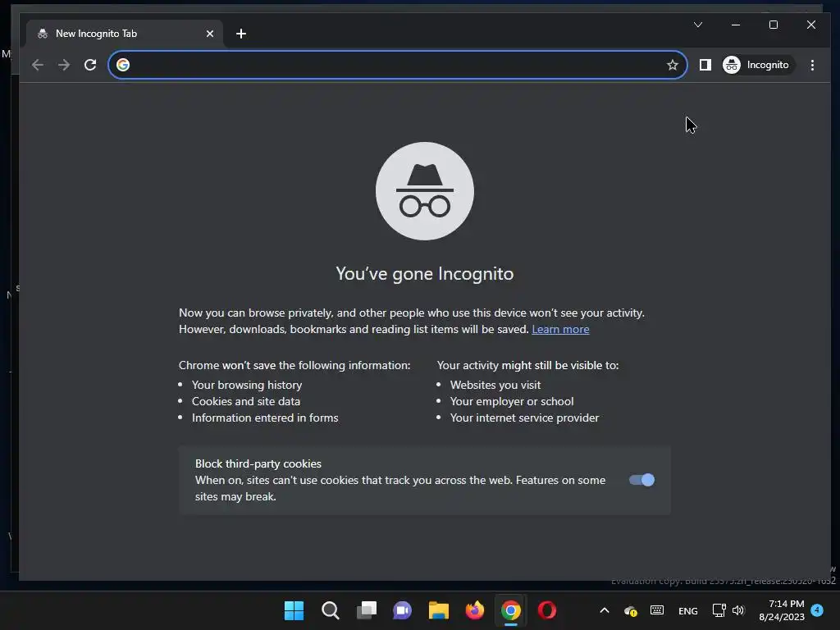Click the Google icon in address bar
840x630 pixels.
point(123,65)
